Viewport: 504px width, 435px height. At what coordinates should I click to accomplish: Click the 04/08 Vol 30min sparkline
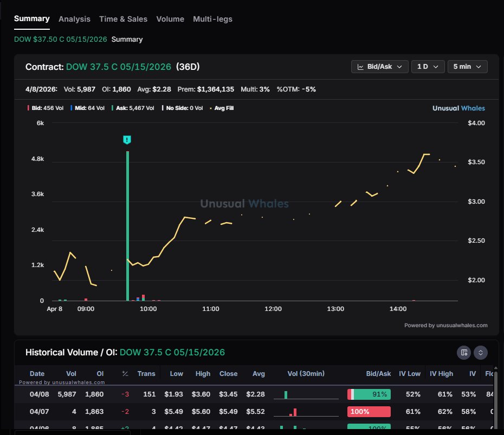[306, 395]
